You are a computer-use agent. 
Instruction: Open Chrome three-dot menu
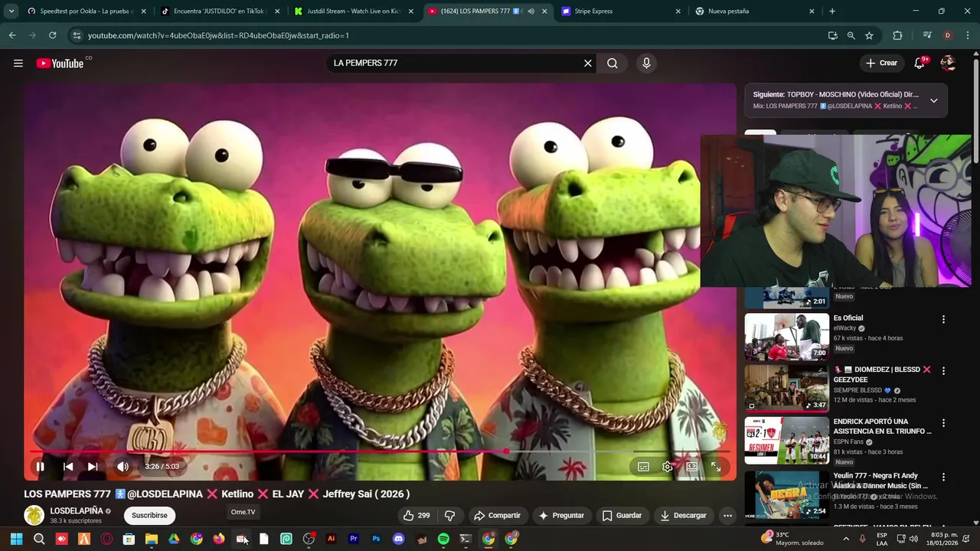968,35
